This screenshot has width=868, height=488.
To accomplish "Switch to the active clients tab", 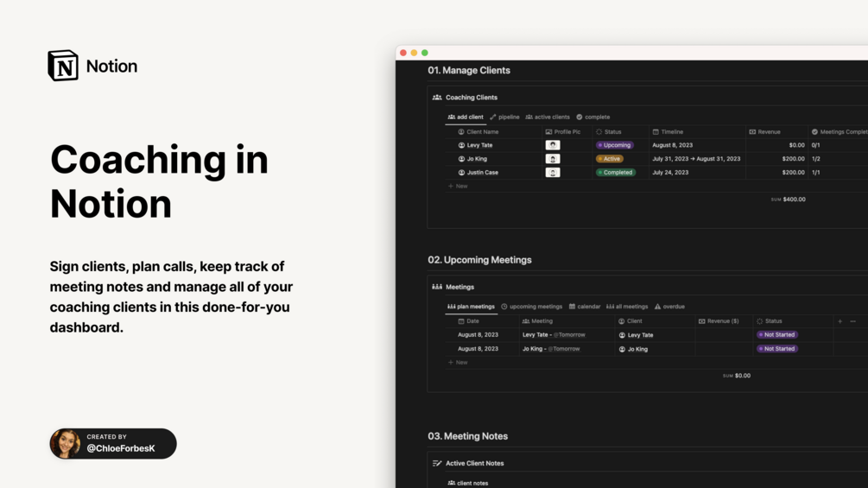I will [x=548, y=117].
